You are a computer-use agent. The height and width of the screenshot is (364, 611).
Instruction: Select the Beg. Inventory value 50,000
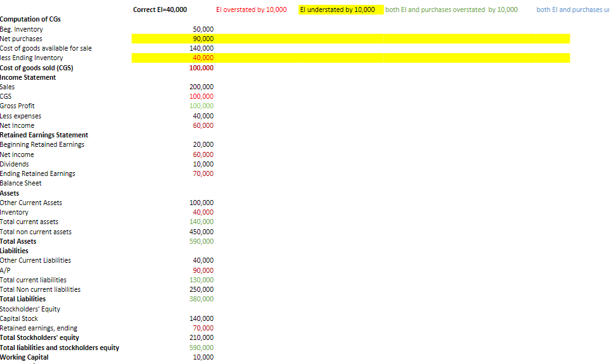point(203,29)
